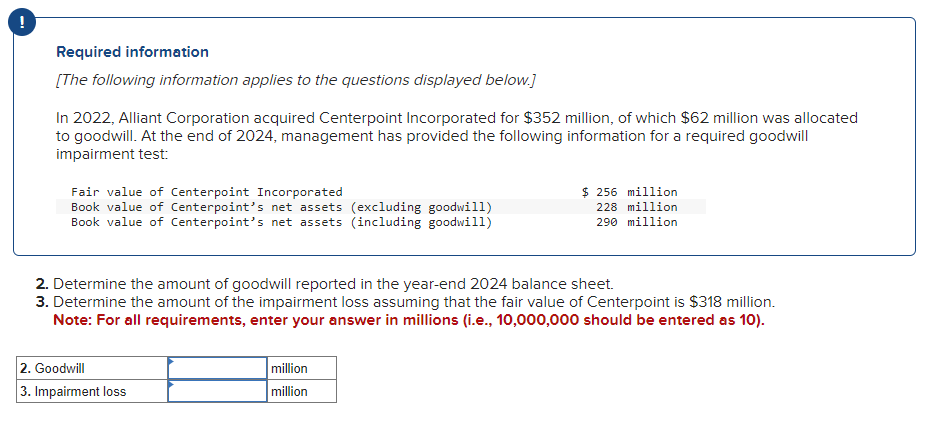Click the 'million' unit in Goodwill row
The width and height of the screenshot is (929, 446).
289,368
